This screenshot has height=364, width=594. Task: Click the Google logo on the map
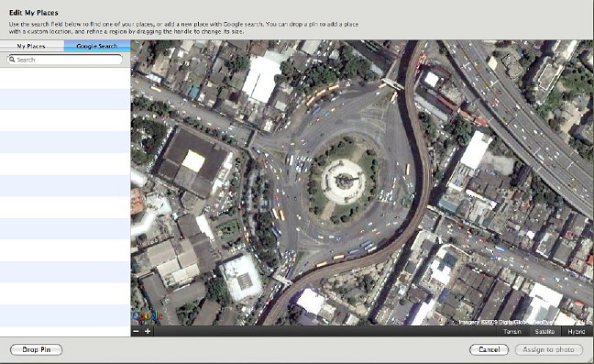click(147, 317)
